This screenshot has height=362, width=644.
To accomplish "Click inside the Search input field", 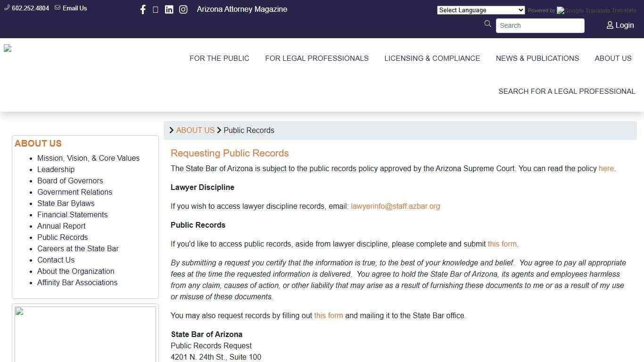I will 540,25.
